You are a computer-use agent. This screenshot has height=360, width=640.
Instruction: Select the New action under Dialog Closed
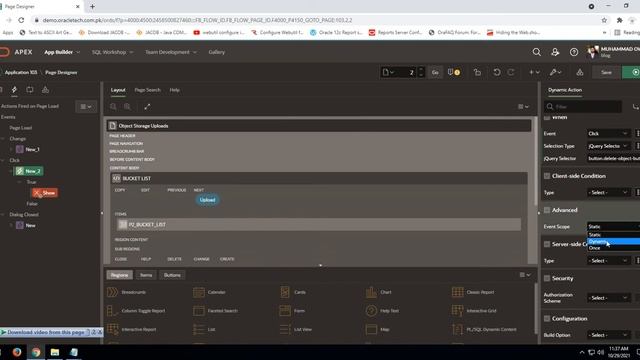pyautogui.click(x=26, y=225)
